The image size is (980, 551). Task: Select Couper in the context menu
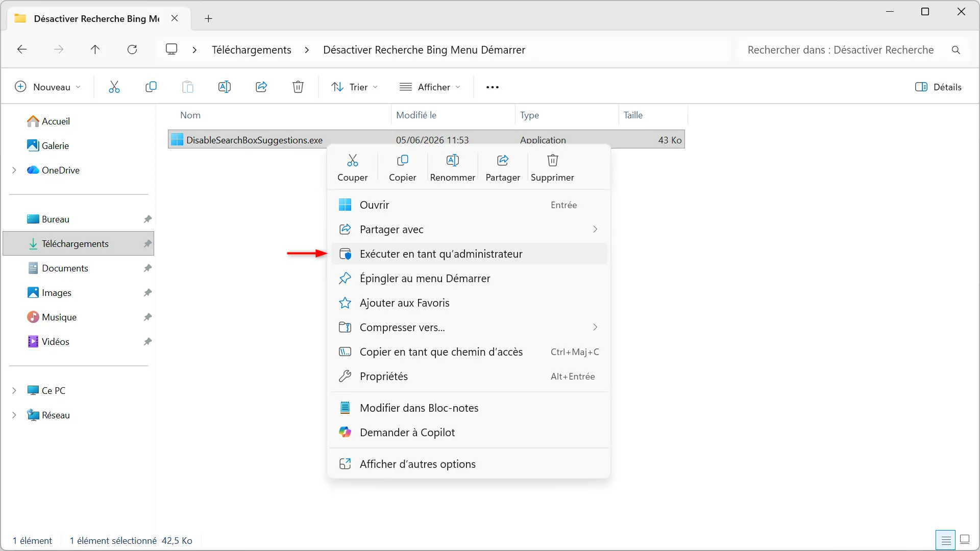click(353, 168)
